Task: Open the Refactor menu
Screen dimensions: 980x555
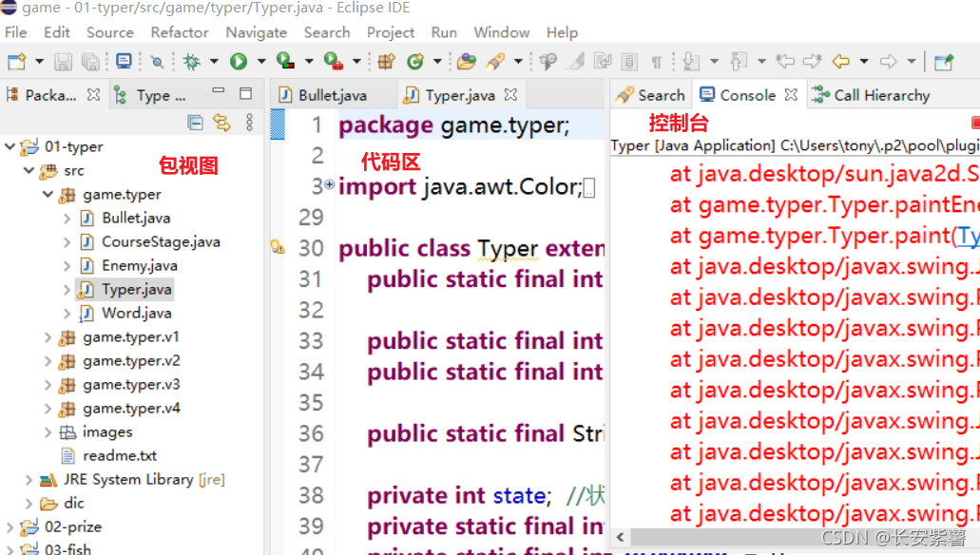Action: click(x=180, y=32)
